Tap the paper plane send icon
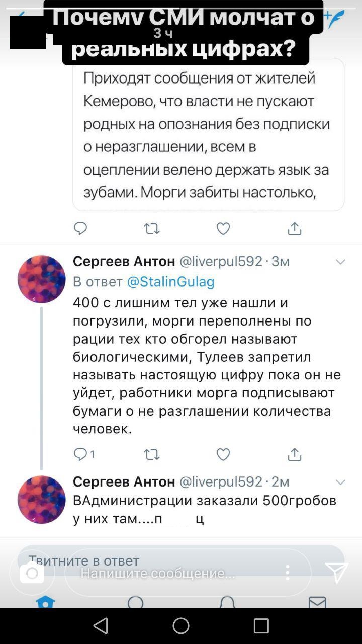Screen dimensions: 362x644 pyautogui.click(x=336, y=573)
